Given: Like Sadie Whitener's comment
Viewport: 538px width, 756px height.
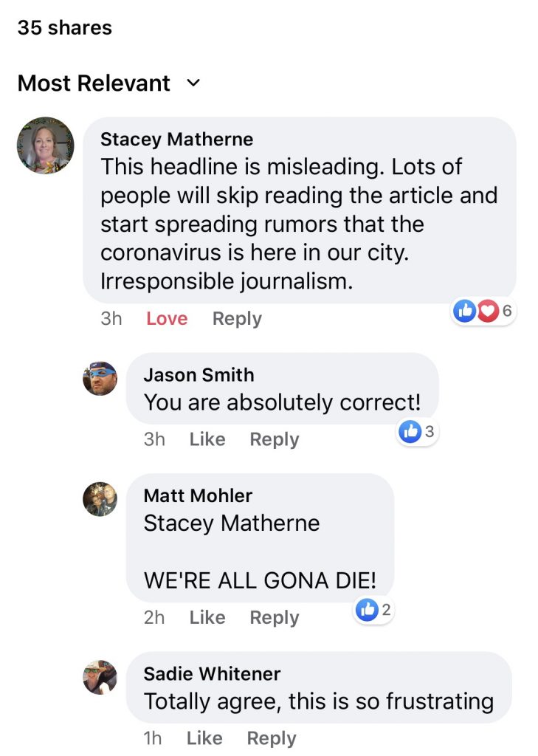Looking at the screenshot, I should [204, 738].
